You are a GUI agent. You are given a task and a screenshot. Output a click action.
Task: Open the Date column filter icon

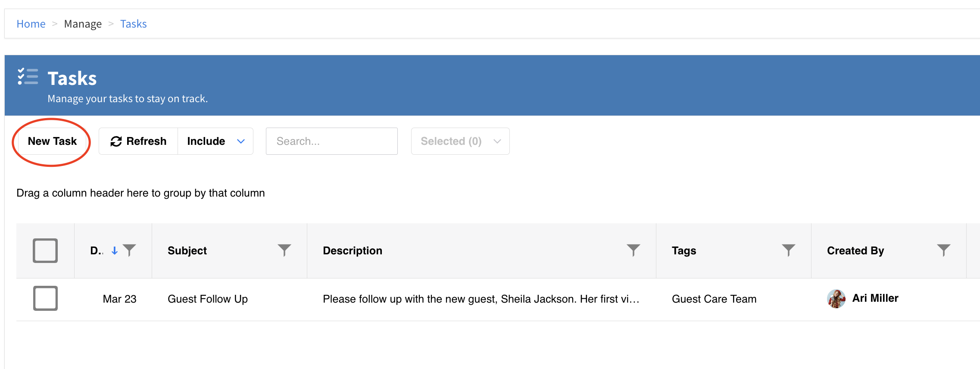pos(129,250)
